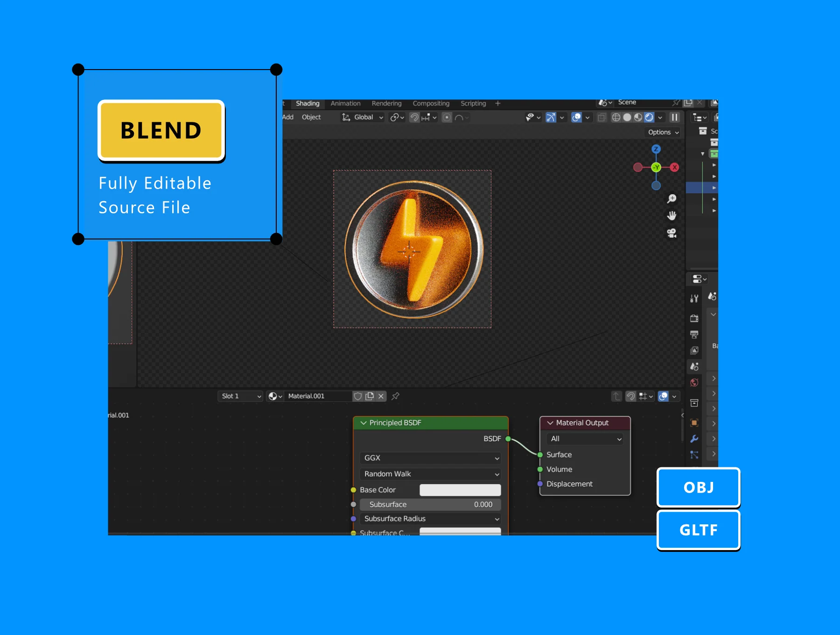840x635 pixels.
Task: Open the Scripting workspace tab
Action: coord(473,104)
